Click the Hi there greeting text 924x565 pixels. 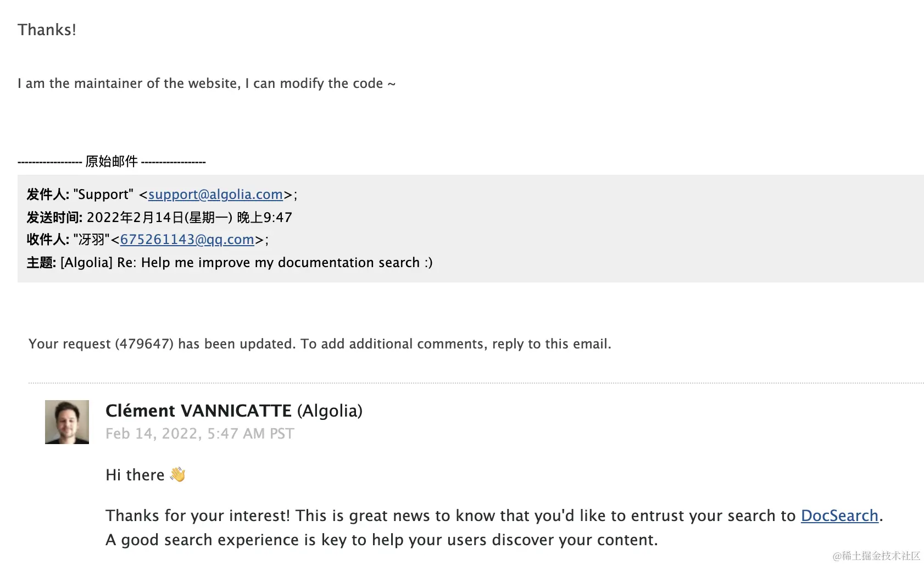tap(135, 475)
